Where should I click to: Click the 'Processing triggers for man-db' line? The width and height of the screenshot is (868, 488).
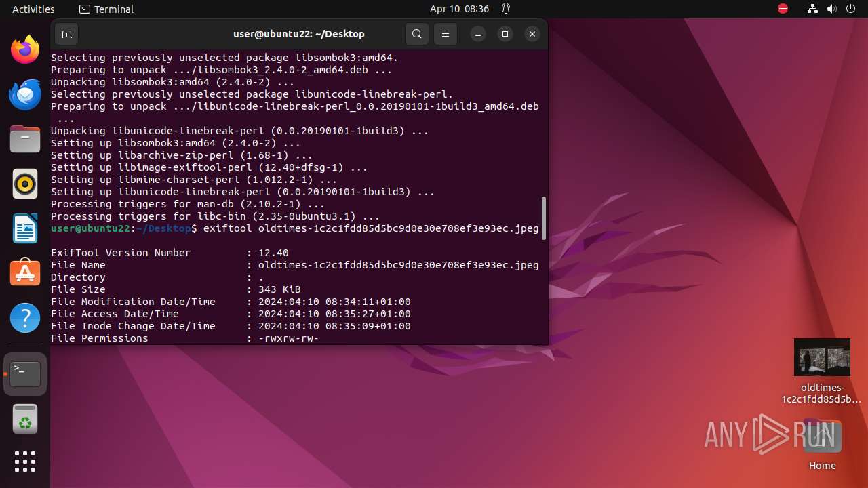click(x=188, y=204)
